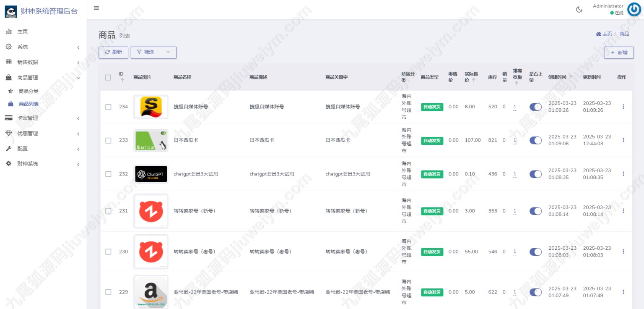Disable 是否上架 switch for 搜狐自媒体账号
Image resolution: width=644 pixels, height=309 pixels.
tap(535, 107)
